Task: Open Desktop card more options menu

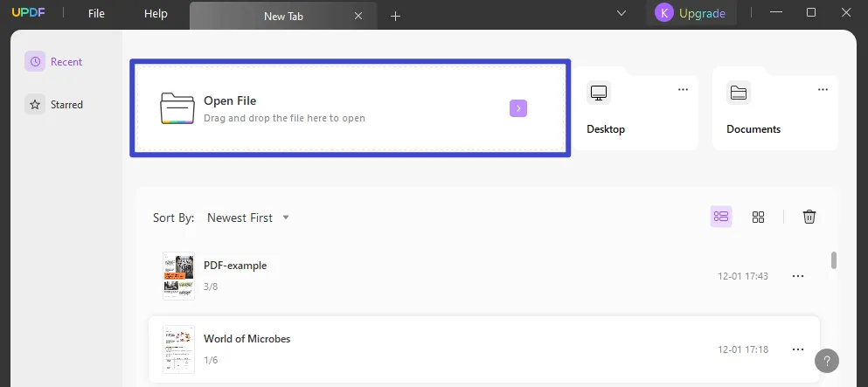Action: click(683, 89)
